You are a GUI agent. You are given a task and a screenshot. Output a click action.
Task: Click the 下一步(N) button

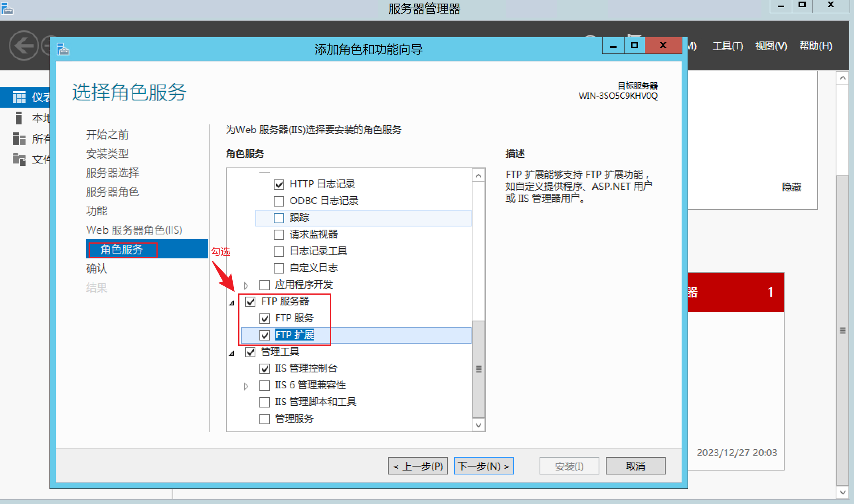[x=484, y=466]
